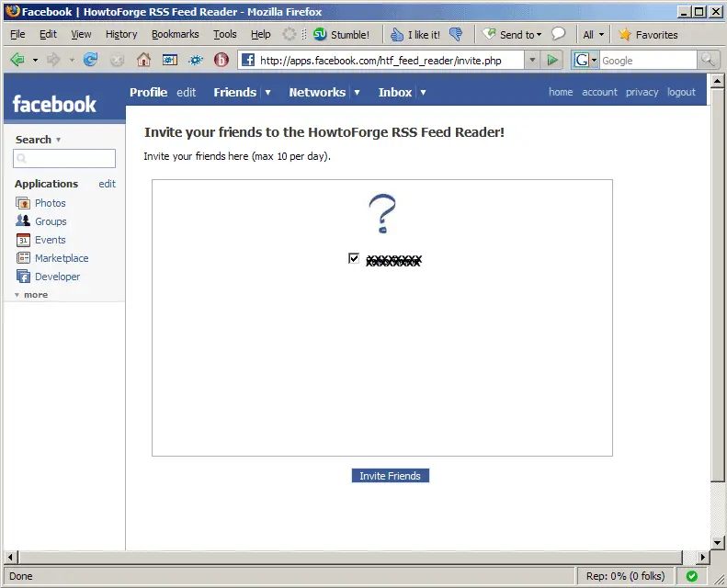
Task: Click the home link
Action: pos(561,92)
